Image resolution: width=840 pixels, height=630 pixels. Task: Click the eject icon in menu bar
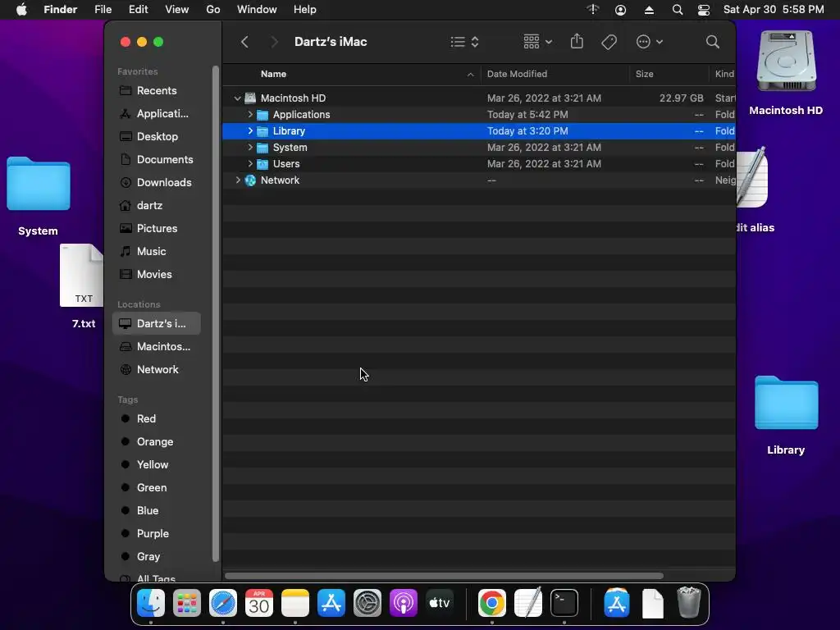(649, 10)
